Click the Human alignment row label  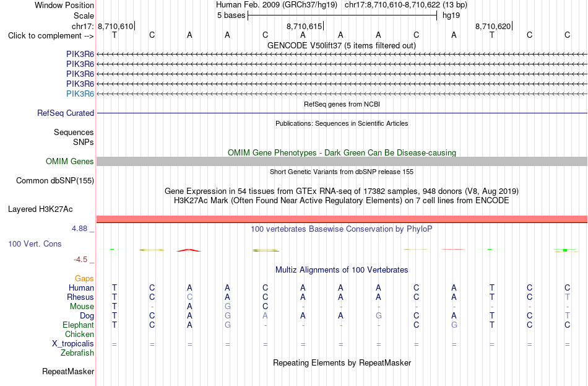[x=81, y=287]
